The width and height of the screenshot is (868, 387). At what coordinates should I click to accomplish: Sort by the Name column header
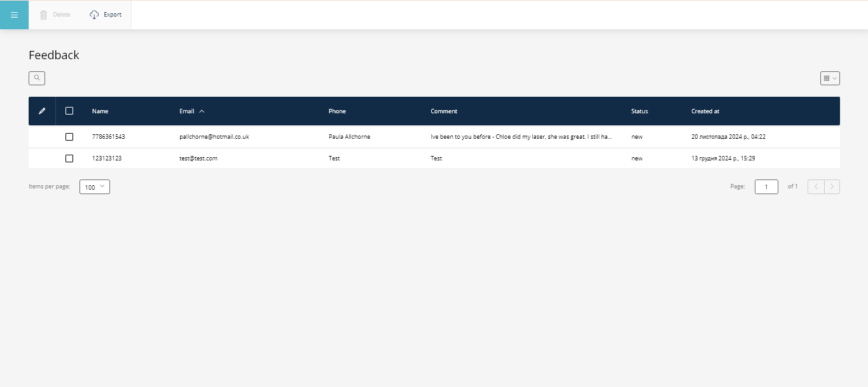pos(100,111)
